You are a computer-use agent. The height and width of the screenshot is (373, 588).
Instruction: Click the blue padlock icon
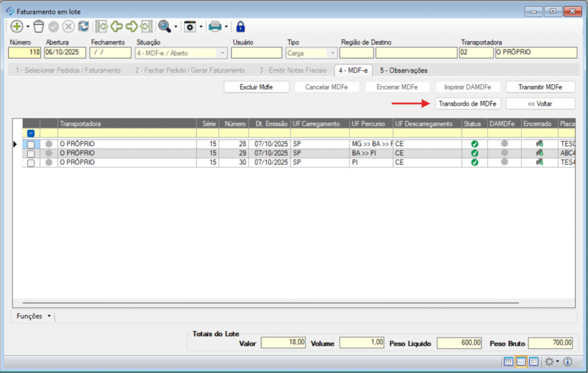pyautogui.click(x=241, y=26)
